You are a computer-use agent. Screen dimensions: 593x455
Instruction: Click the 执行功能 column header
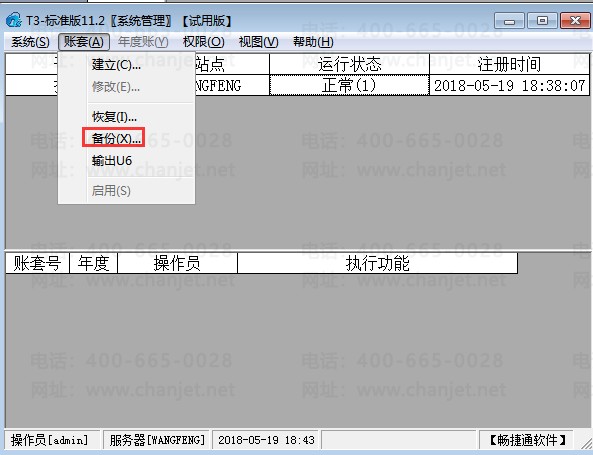pos(377,263)
